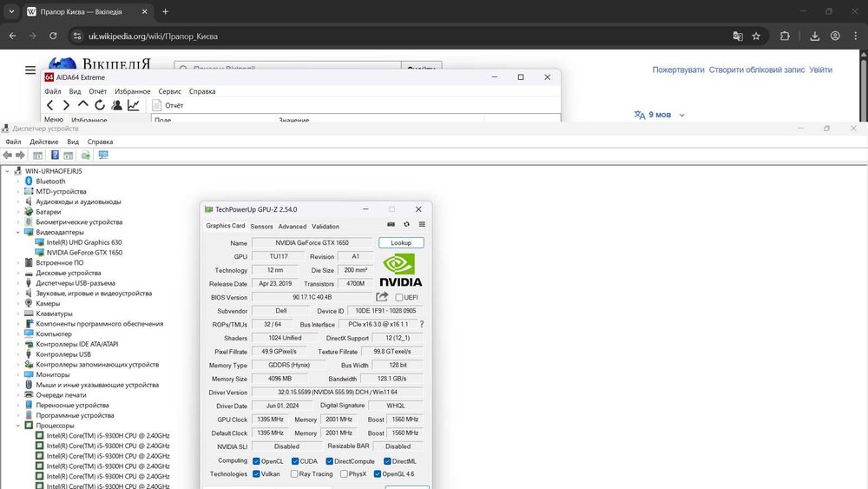Open Действие menu in Device Manager
868x489 pixels.
coord(43,142)
